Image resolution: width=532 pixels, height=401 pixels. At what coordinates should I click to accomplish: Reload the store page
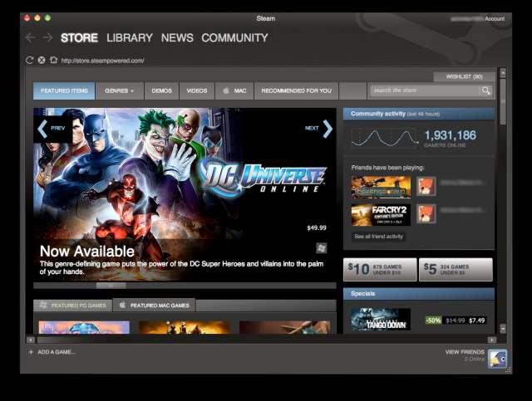coord(30,61)
